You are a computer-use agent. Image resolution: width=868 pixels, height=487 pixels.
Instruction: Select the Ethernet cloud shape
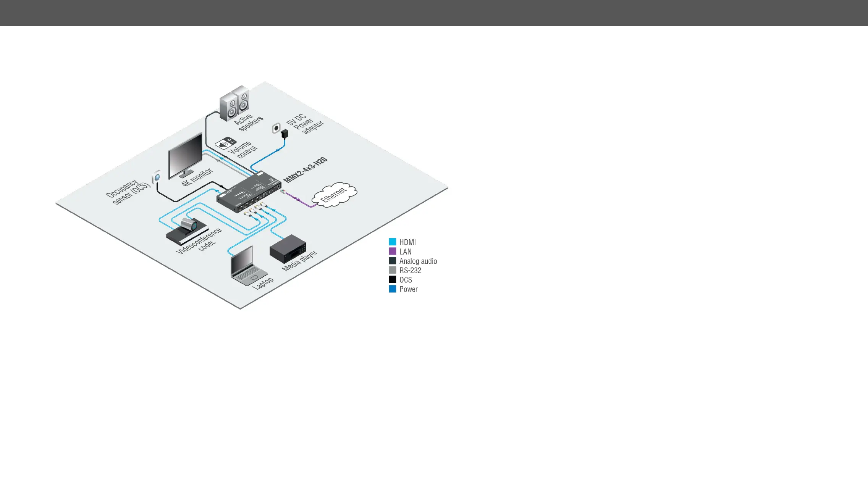[x=335, y=195]
